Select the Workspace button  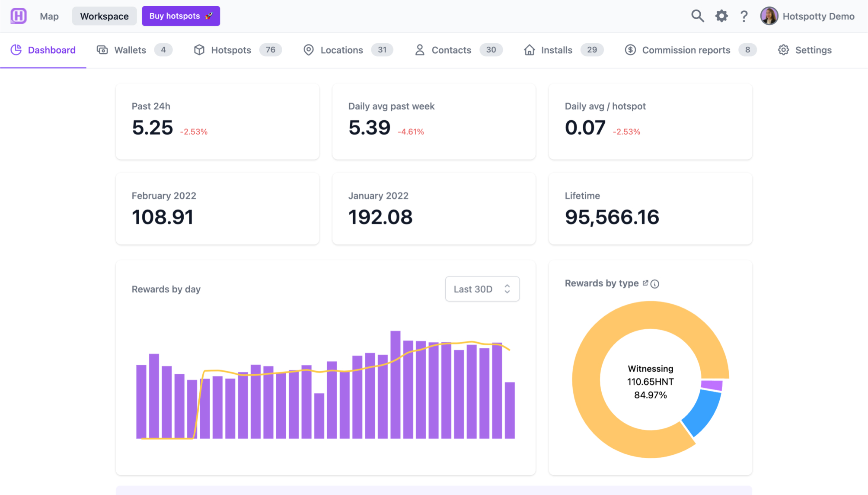tap(104, 16)
